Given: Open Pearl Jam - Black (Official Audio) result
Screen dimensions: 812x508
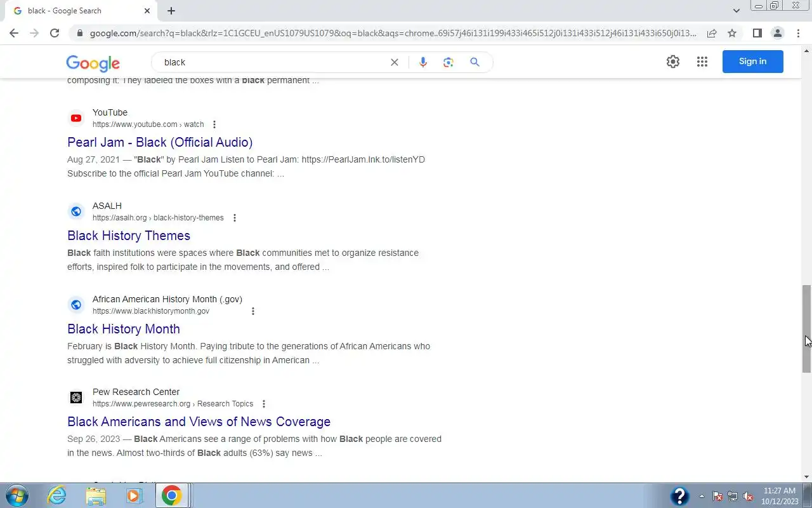Looking at the screenshot, I should pos(160,142).
